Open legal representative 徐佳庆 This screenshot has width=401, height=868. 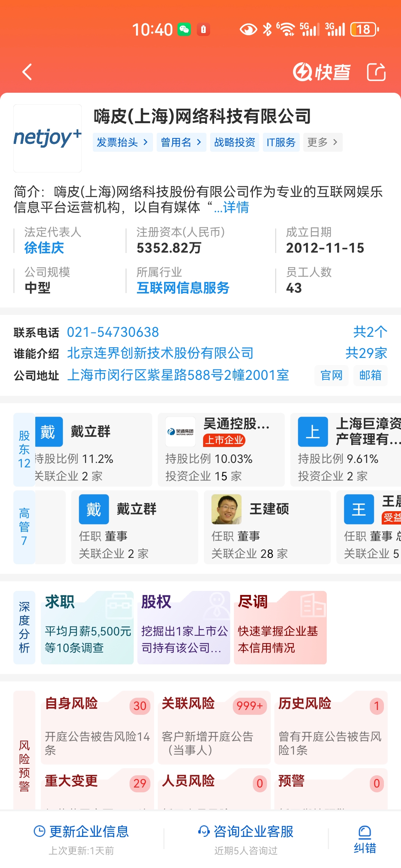tap(44, 248)
